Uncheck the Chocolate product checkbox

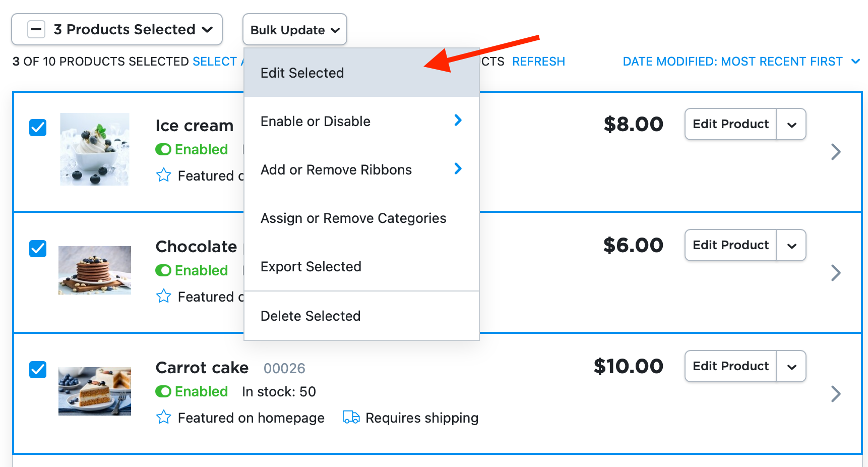(x=37, y=249)
